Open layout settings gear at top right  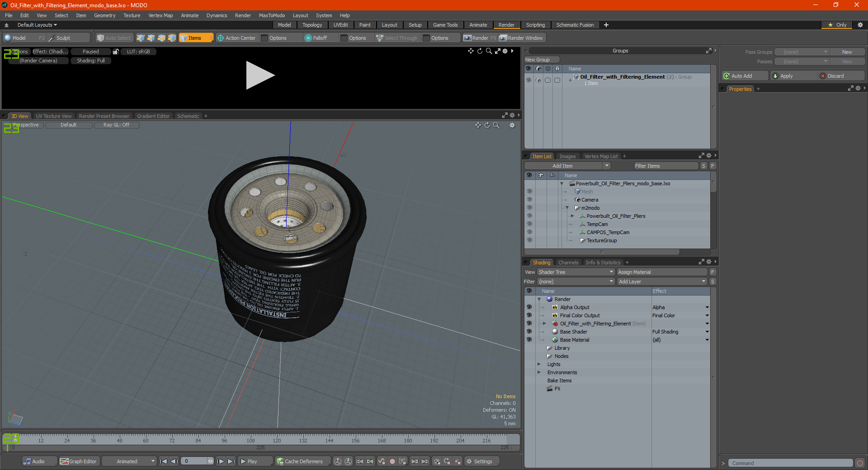click(860, 25)
